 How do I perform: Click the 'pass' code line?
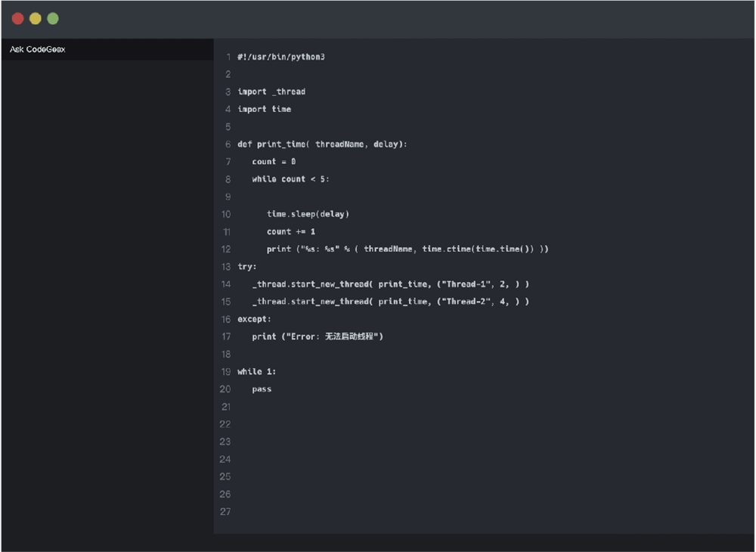coord(262,389)
